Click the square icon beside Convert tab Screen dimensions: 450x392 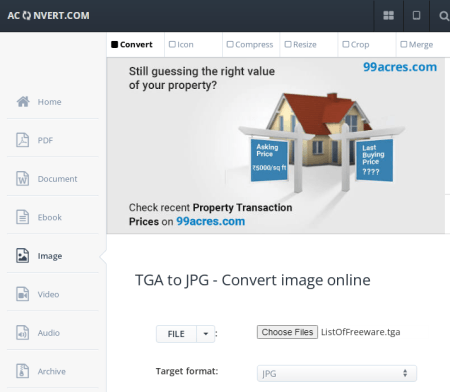point(114,44)
